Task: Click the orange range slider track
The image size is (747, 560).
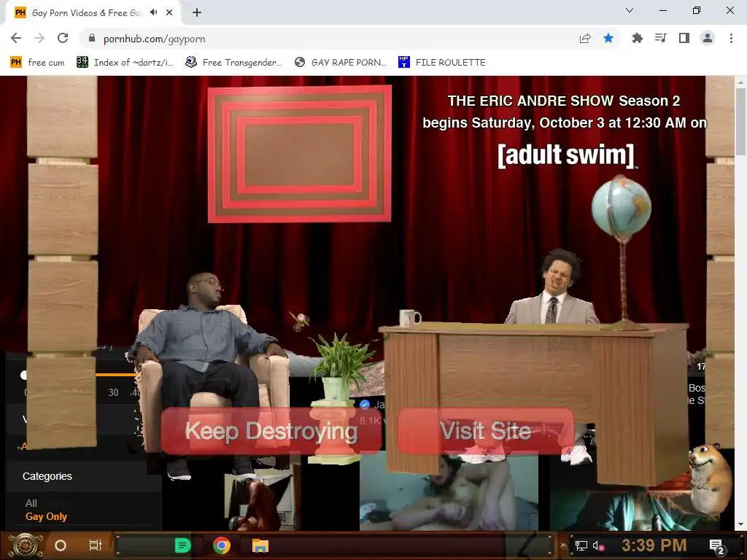Action: click(117, 375)
